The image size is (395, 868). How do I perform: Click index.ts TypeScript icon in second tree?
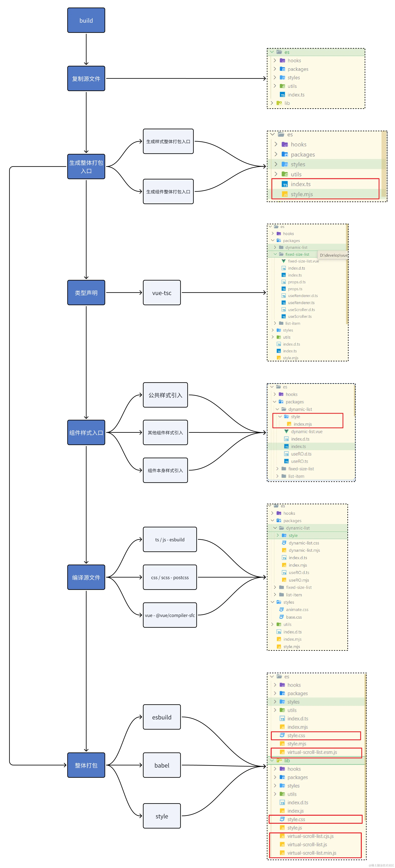285,184
